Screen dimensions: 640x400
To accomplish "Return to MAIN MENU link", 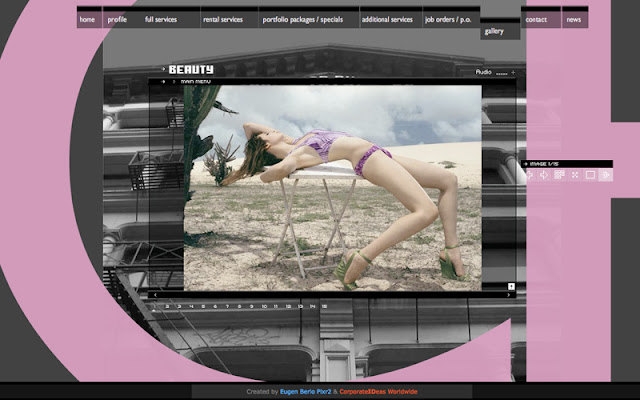I will click(196, 82).
